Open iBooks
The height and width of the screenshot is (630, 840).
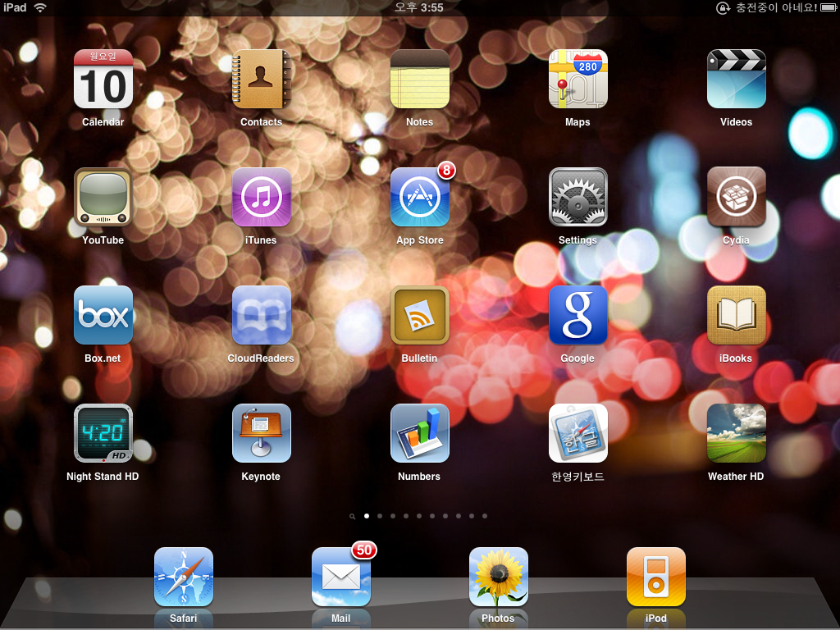point(736,315)
